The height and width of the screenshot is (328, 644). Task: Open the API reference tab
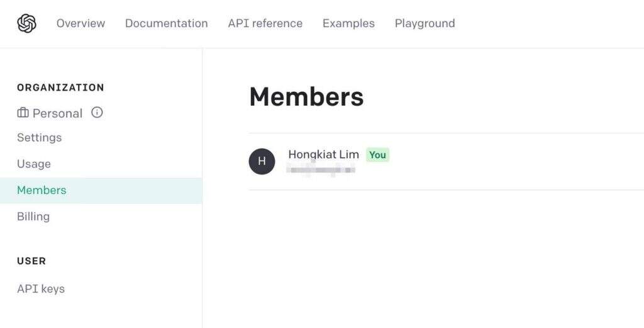pos(265,24)
